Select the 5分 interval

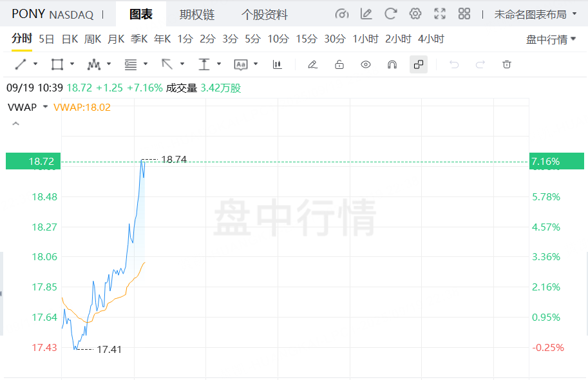[252, 39]
